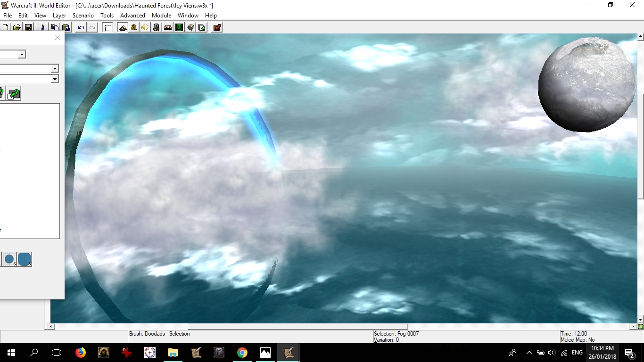The image size is (644, 362).
Task: Click the right arrow of the horizontal scrollbar
Action: pyautogui.click(x=634, y=327)
